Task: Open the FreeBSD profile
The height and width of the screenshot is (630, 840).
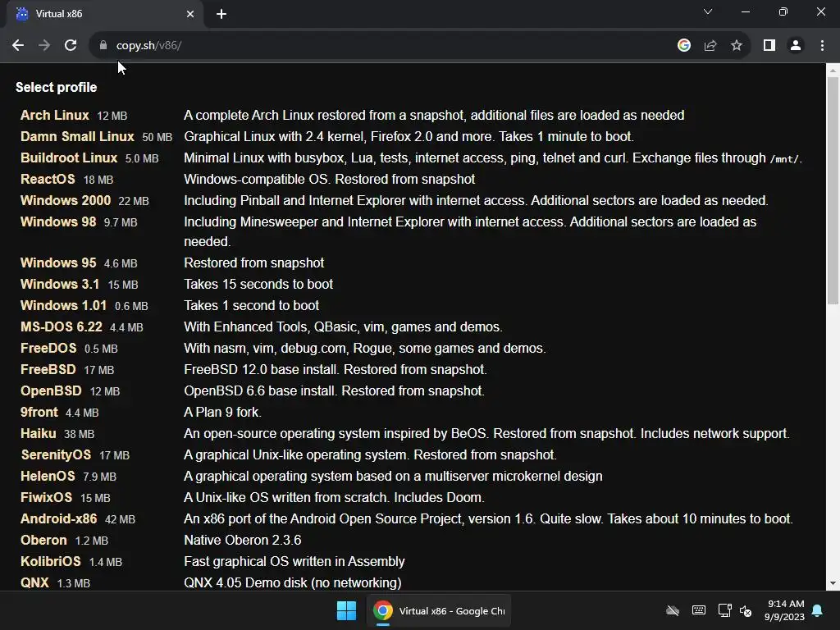Action: point(48,370)
